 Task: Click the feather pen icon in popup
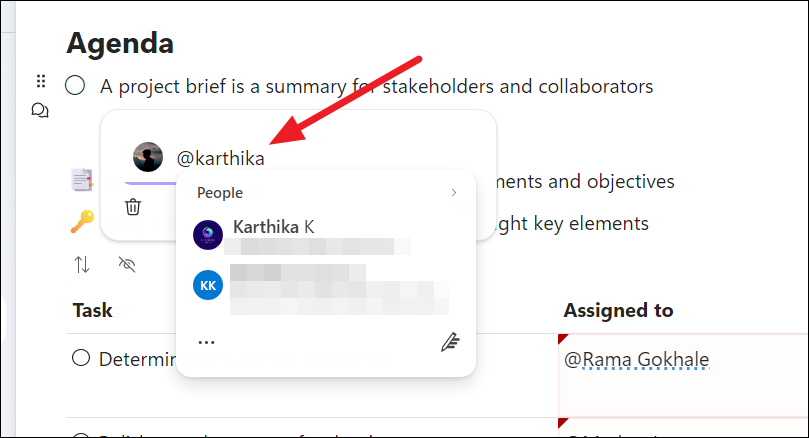(x=449, y=342)
